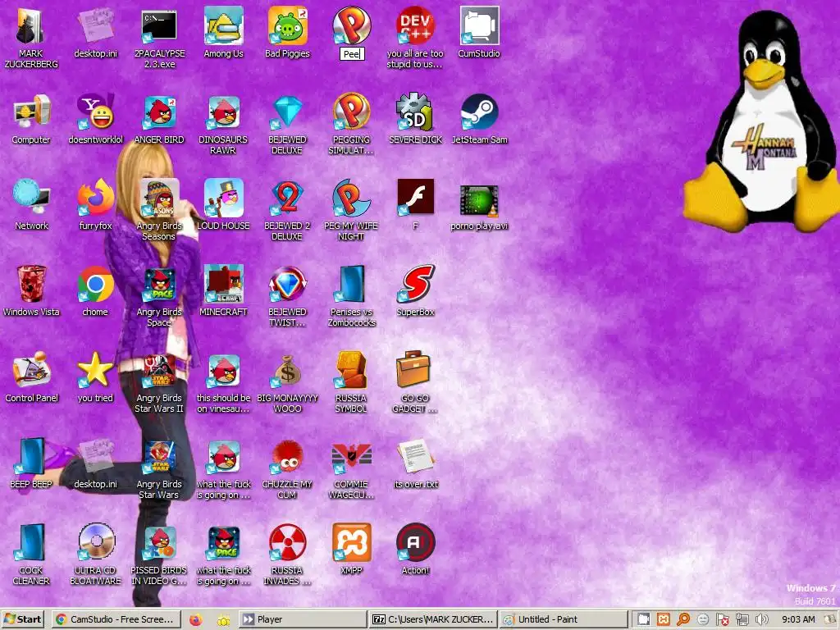Click the volume speaker tray icon

tap(761, 619)
